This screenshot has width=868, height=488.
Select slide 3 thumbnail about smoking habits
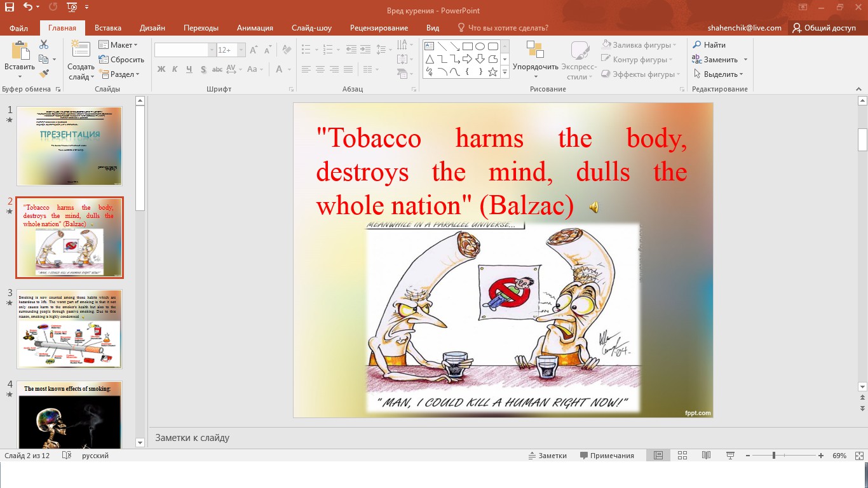69,329
